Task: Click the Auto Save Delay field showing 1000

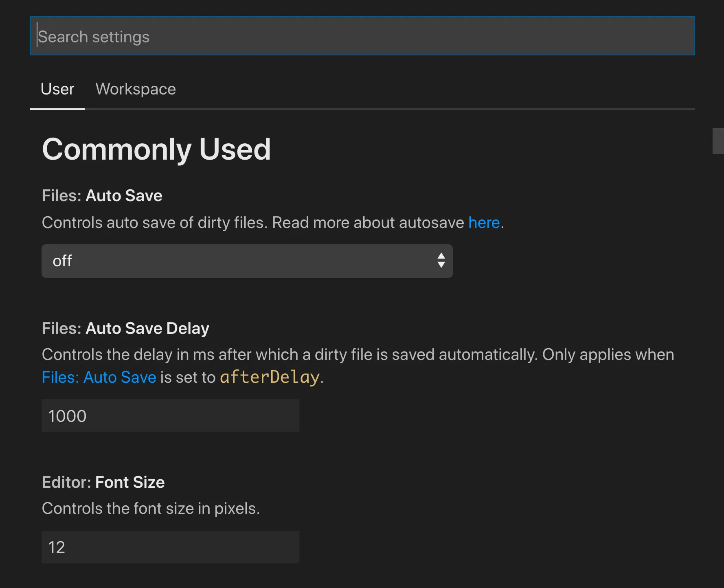Action: tap(170, 416)
